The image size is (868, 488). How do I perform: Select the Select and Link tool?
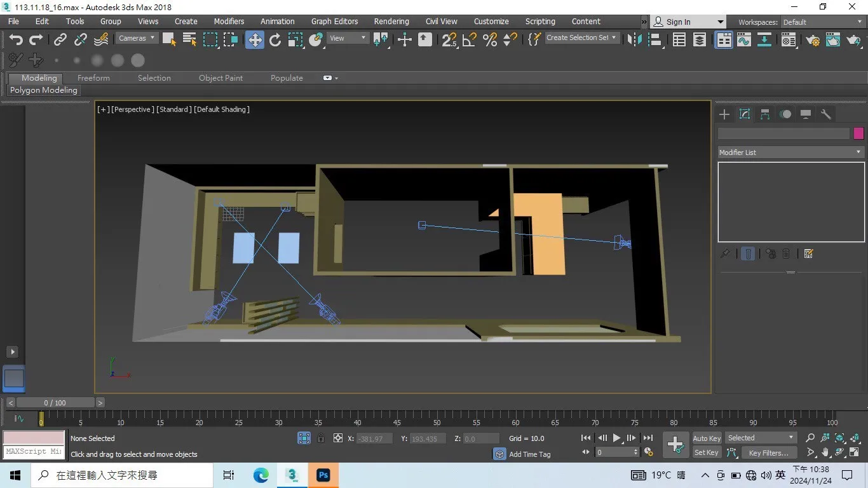[60, 39]
